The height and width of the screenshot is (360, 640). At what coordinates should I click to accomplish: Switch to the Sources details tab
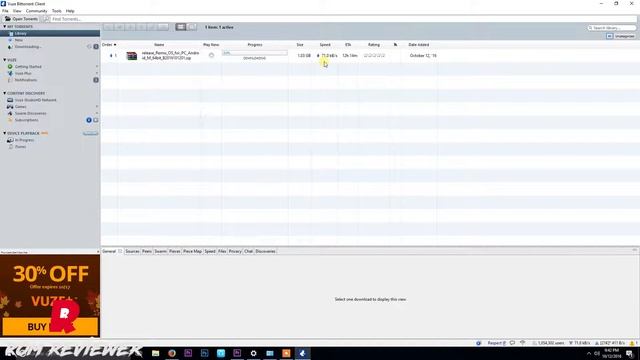(x=132, y=251)
